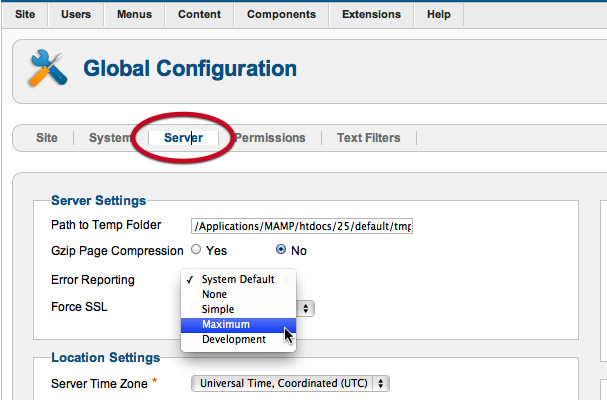Select No for Gzip Page Compression
Image resolution: width=607 pixels, height=400 pixels.
tap(281, 249)
